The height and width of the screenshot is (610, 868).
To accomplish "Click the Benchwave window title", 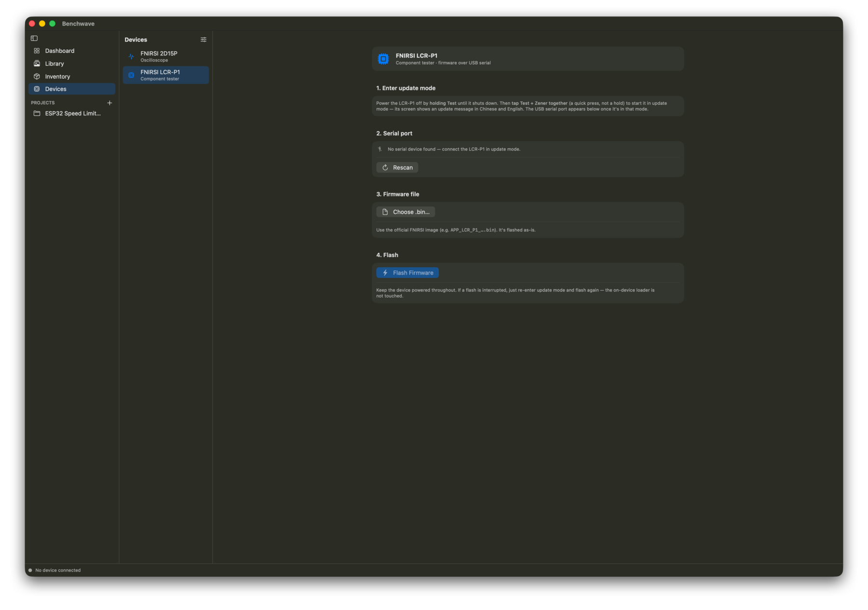I will (78, 24).
